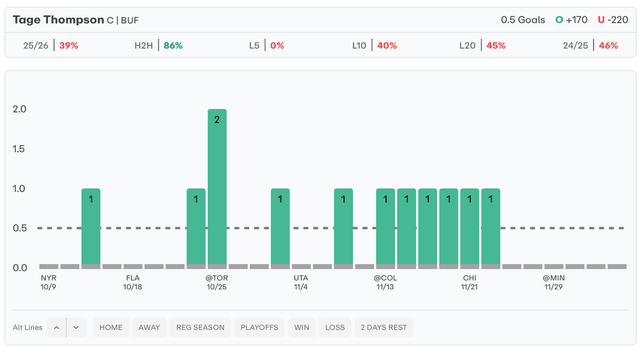The width and height of the screenshot is (644, 353).
Task: Apply the 2 DAYS REST filter
Action: point(384,327)
